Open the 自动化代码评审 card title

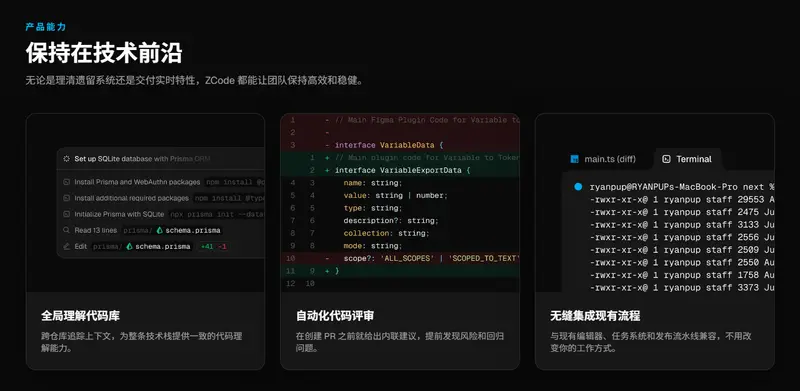coord(335,316)
